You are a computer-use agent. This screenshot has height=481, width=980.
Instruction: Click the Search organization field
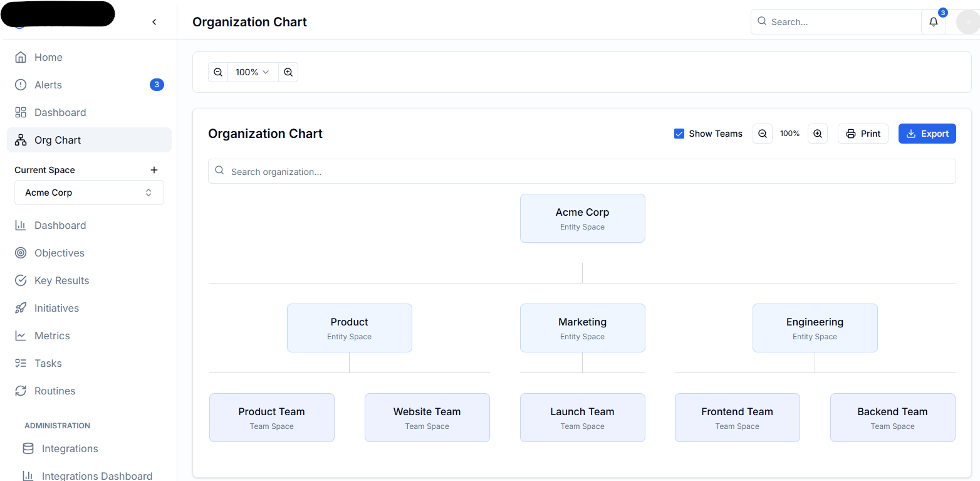click(581, 171)
